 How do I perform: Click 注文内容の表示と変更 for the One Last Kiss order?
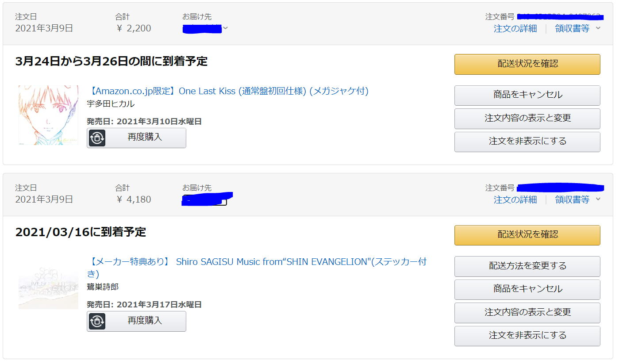[527, 119]
